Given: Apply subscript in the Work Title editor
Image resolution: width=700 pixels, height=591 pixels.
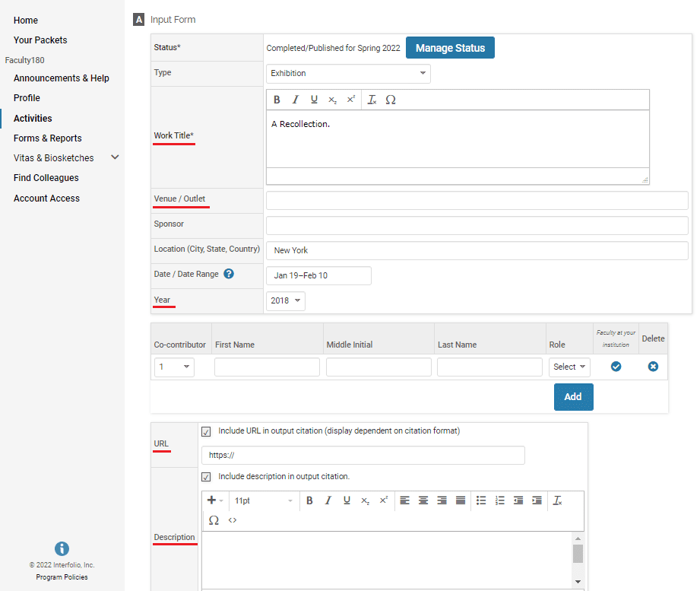Looking at the screenshot, I should (x=333, y=100).
